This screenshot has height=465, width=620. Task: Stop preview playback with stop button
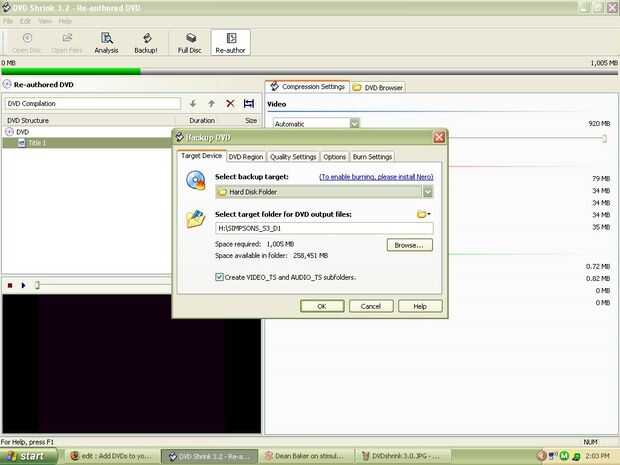click(x=10, y=285)
